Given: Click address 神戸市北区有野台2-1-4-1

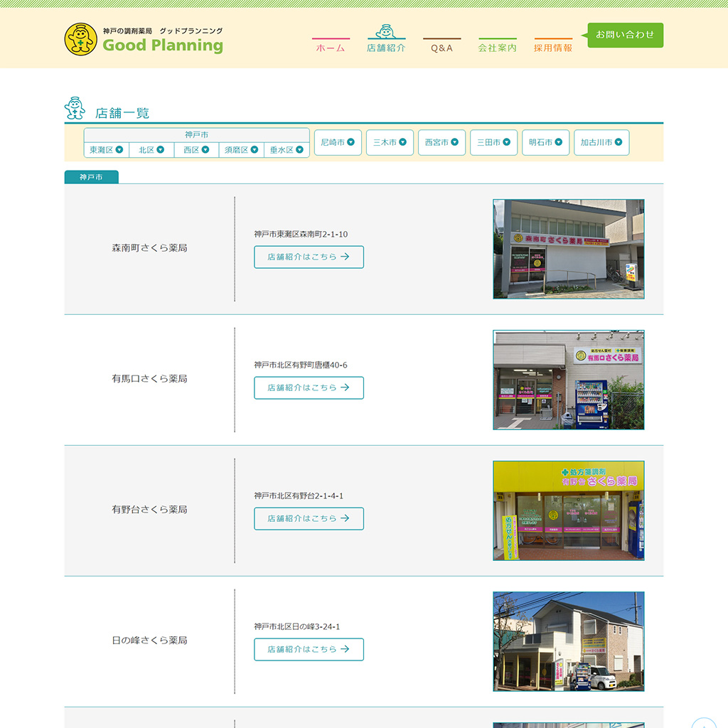Looking at the screenshot, I should click(299, 496).
